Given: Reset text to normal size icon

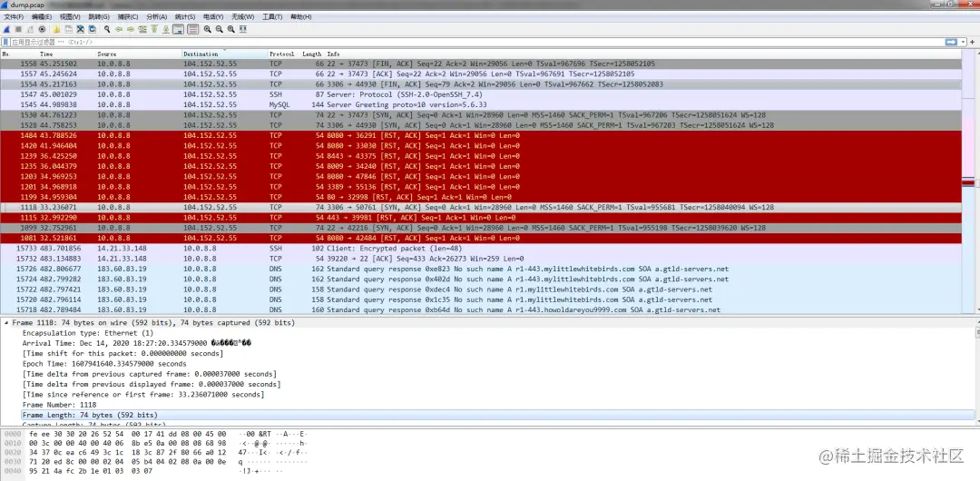Looking at the screenshot, I should coord(231,29).
